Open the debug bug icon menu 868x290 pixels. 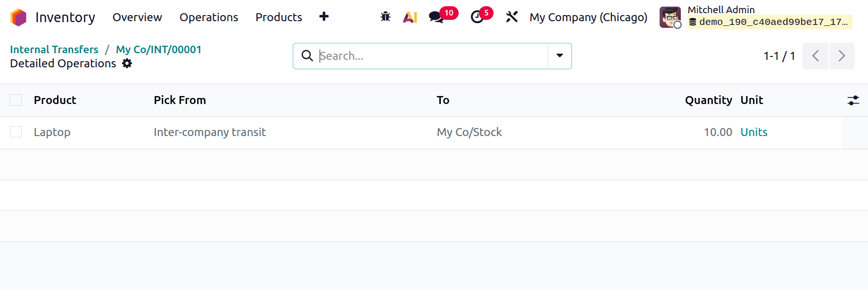pos(385,17)
